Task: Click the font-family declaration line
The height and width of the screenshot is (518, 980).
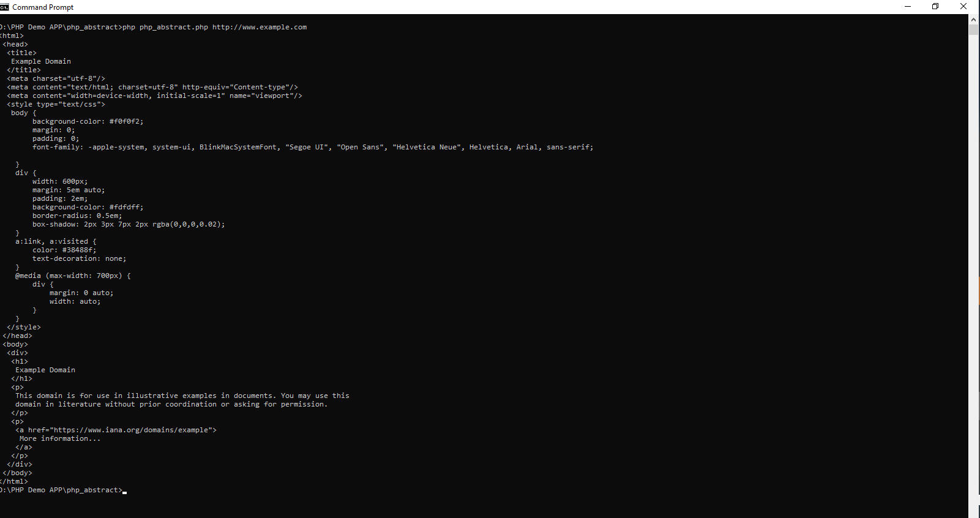Action: [313, 147]
